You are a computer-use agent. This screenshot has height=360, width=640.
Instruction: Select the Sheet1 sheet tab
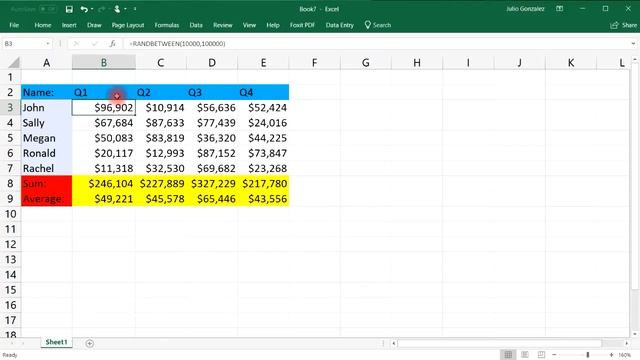click(56, 342)
